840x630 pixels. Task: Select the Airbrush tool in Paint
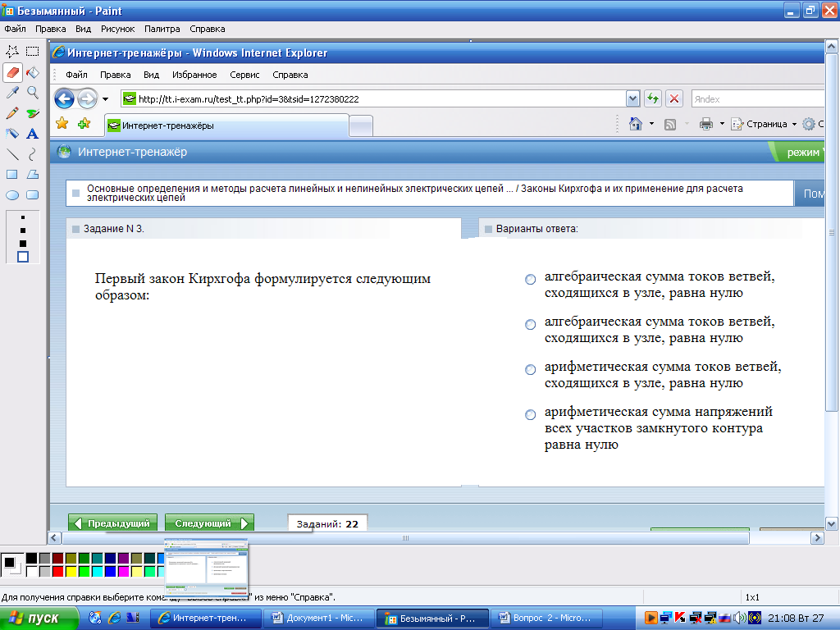pyautogui.click(x=11, y=134)
